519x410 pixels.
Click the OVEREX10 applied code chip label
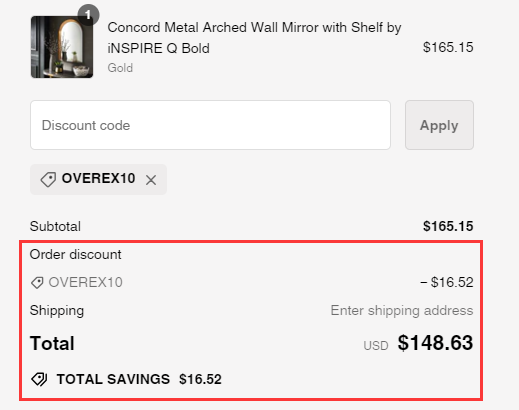point(98,178)
